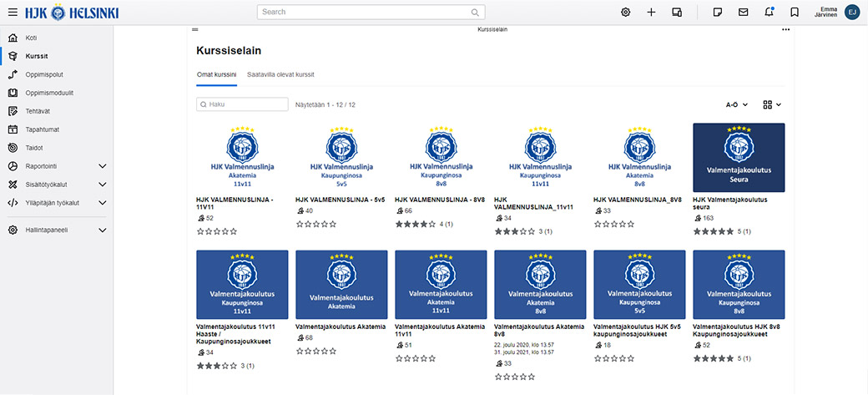Open the A-Ö sort dropdown

click(x=737, y=104)
